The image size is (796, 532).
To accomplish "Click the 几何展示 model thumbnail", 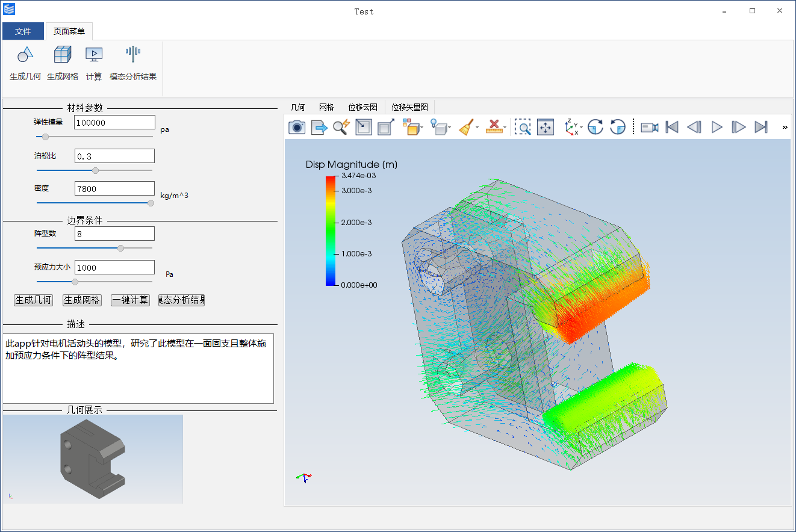I will [93, 459].
